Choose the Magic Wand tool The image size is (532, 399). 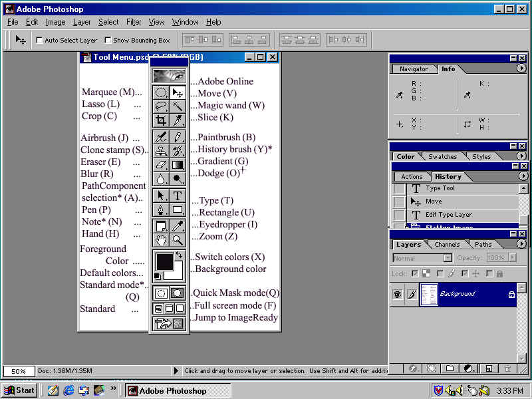pyautogui.click(x=178, y=106)
